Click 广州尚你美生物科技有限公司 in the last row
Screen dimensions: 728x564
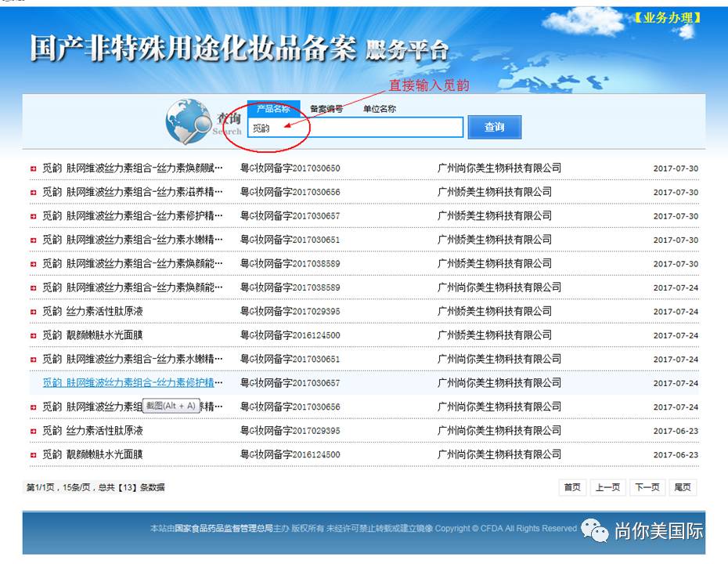coord(499,454)
